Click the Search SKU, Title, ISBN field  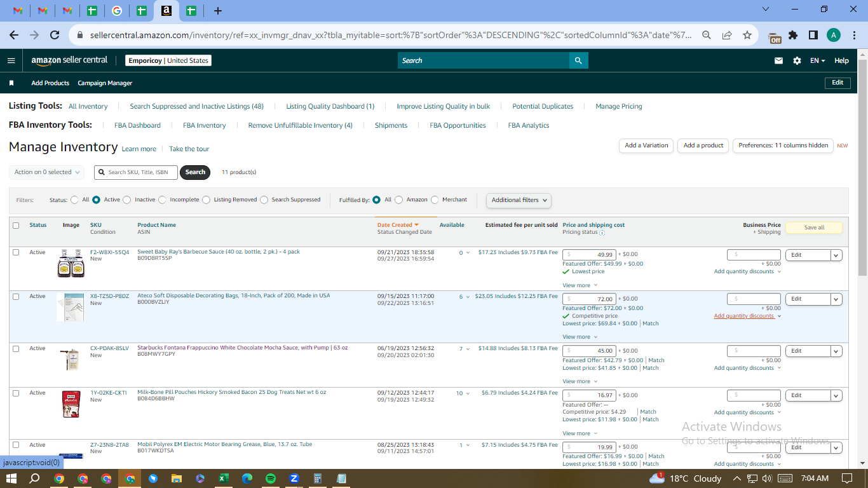click(x=136, y=172)
